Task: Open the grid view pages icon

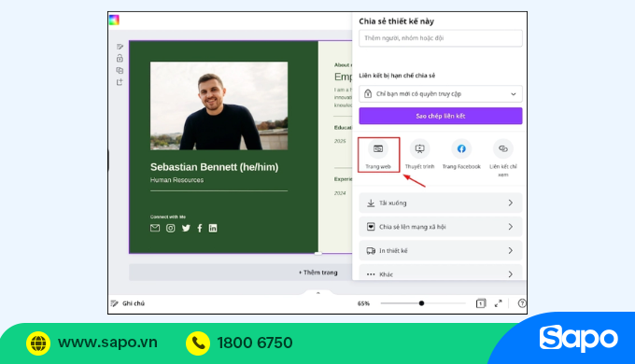Action: point(481,303)
